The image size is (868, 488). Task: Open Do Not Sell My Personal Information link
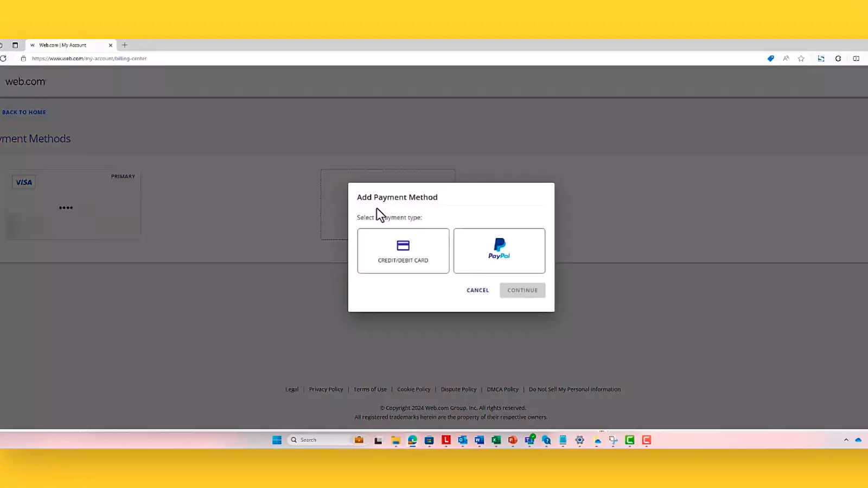pyautogui.click(x=575, y=389)
